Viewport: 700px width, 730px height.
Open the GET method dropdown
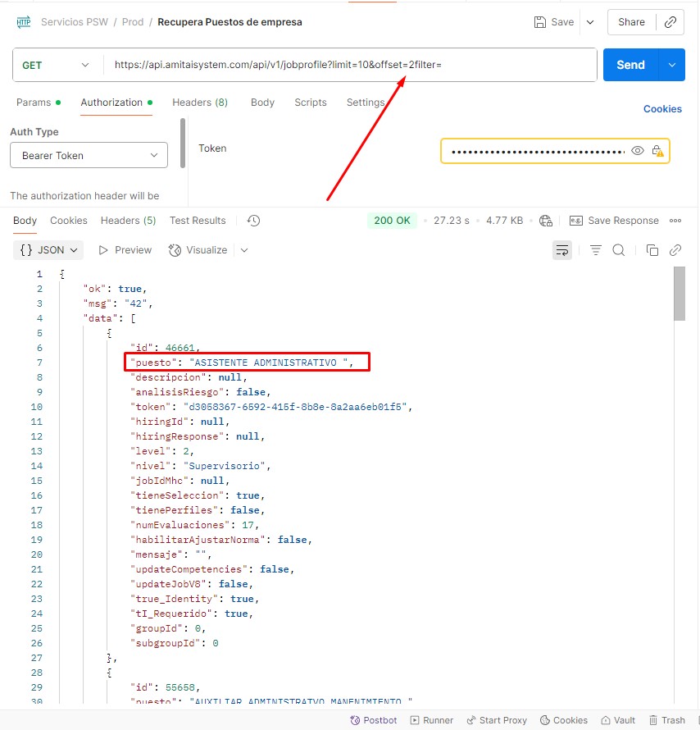[x=56, y=66]
